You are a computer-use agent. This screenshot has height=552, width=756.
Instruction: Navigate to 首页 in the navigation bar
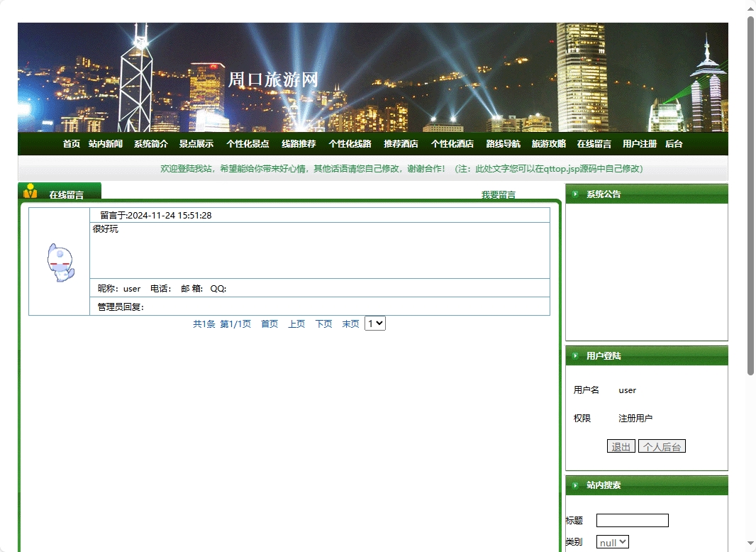point(71,143)
